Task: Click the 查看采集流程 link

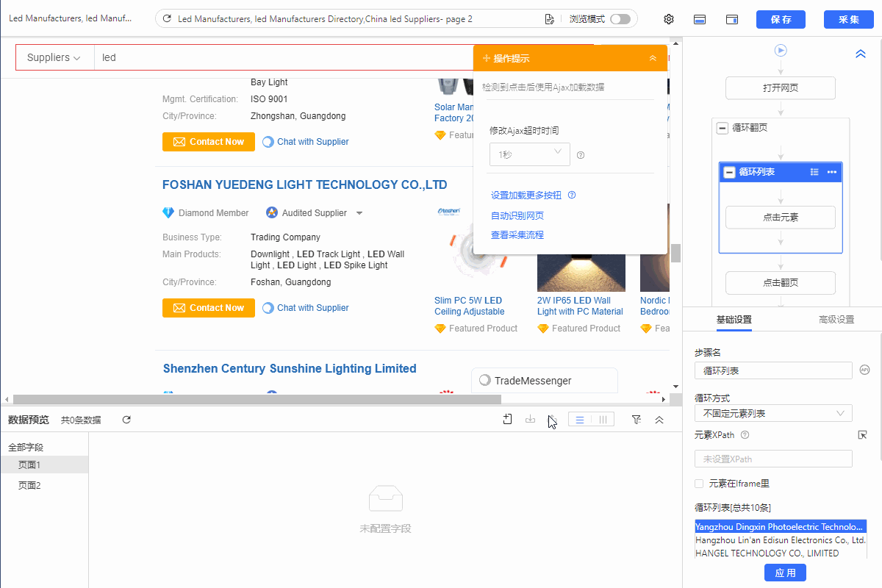Action: [x=517, y=235]
